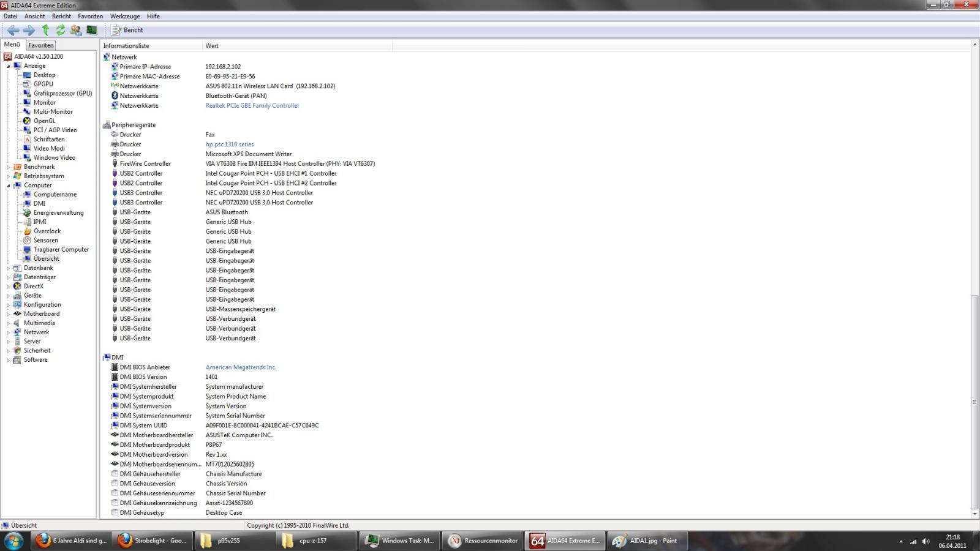Click the Energieverwaltung icon in the tree
Viewport: 980px width, 551px height.
(x=27, y=213)
